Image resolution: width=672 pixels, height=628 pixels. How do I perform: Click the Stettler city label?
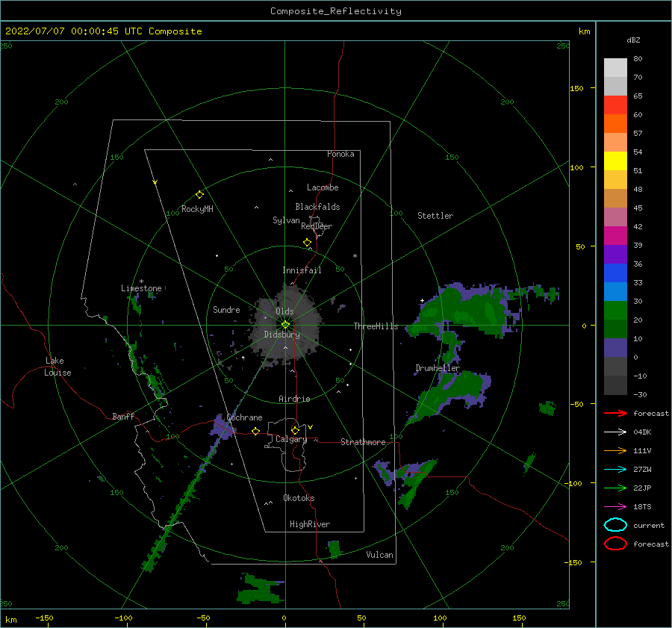435,216
